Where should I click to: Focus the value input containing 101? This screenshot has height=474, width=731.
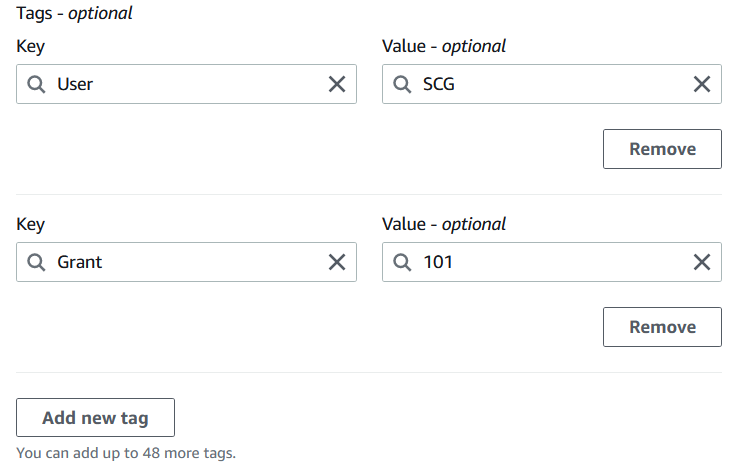(x=552, y=262)
